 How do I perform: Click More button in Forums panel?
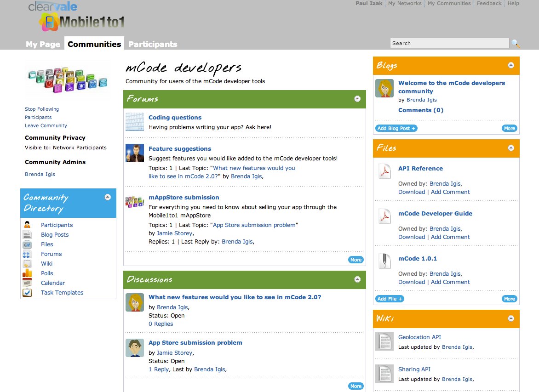(x=356, y=260)
